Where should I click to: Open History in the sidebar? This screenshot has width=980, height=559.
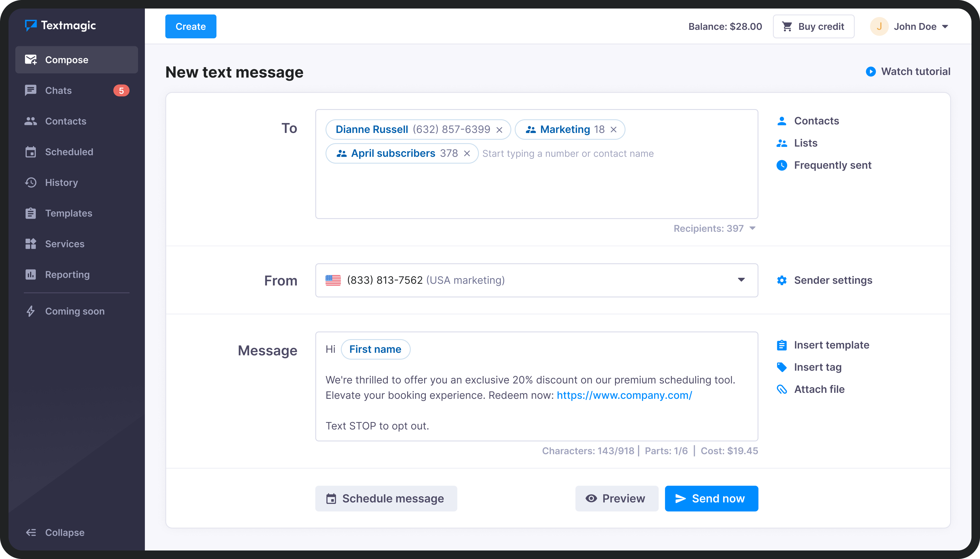coord(77,182)
